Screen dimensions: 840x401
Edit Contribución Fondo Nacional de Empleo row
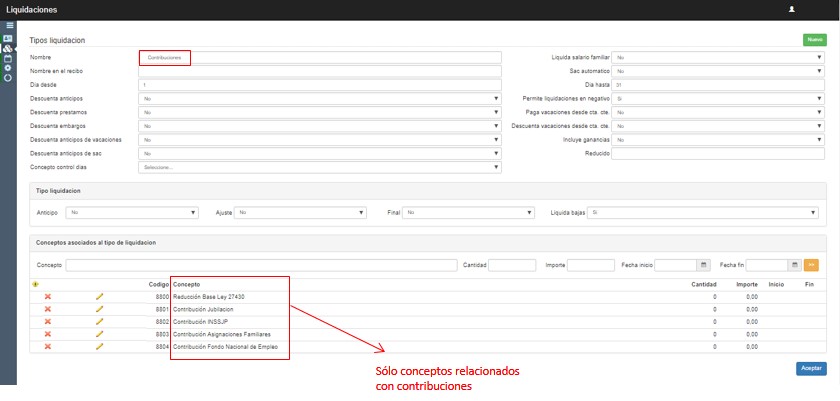(99, 346)
